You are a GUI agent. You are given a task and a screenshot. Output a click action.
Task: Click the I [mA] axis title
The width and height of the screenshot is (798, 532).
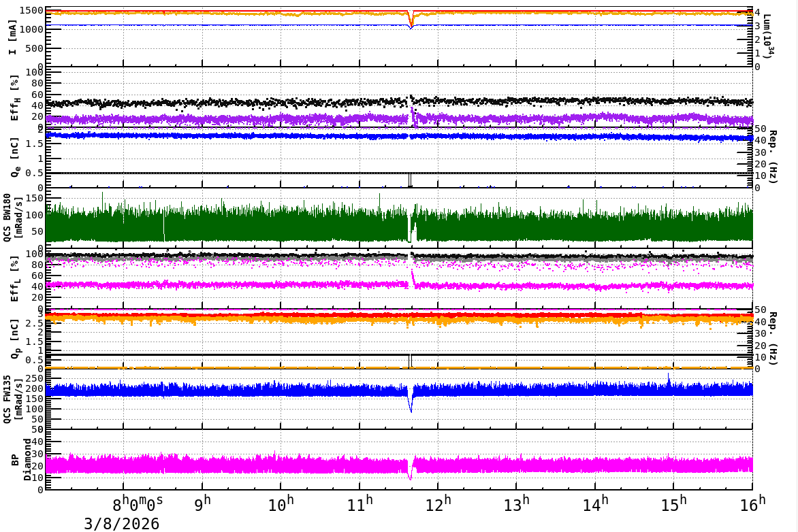pyautogui.click(x=12, y=37)
